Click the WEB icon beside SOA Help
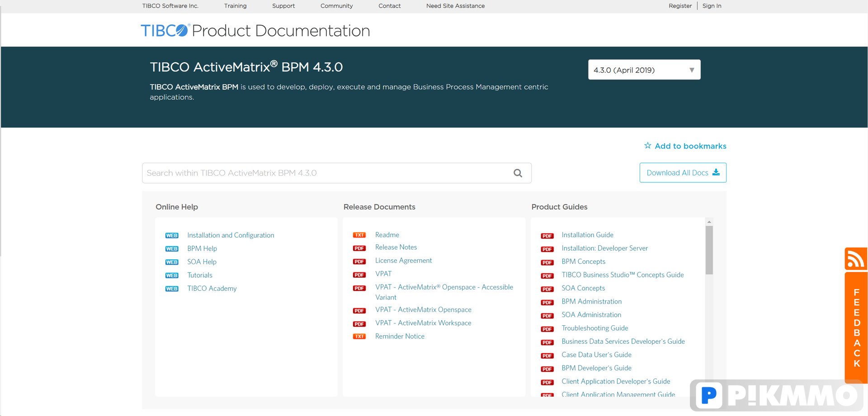Screen dimensions: 868x416 [x=172, y=262]
